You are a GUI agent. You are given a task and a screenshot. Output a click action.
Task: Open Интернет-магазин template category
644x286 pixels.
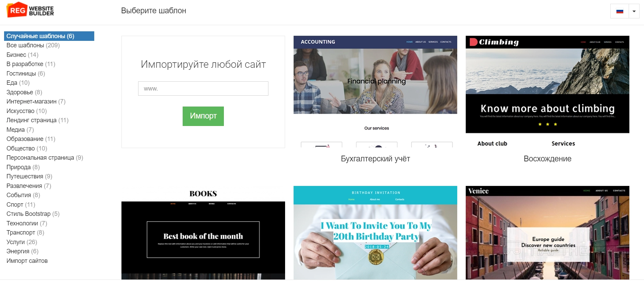tap(36, 101)
